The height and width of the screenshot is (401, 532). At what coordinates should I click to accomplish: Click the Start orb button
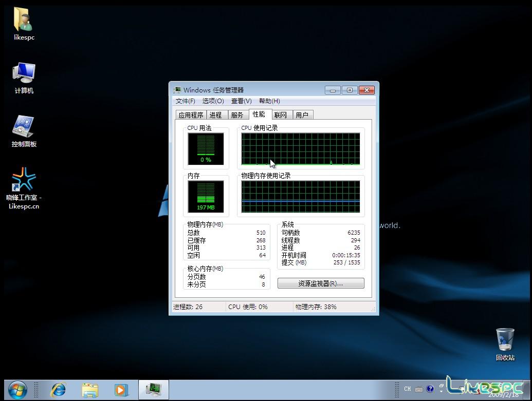tap(17, 389)
